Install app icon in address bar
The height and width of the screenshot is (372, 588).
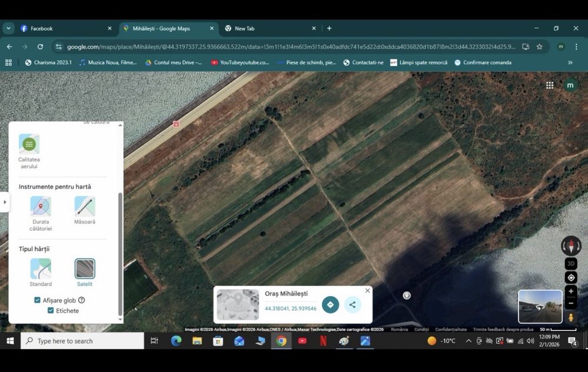[x=525, y=47]
